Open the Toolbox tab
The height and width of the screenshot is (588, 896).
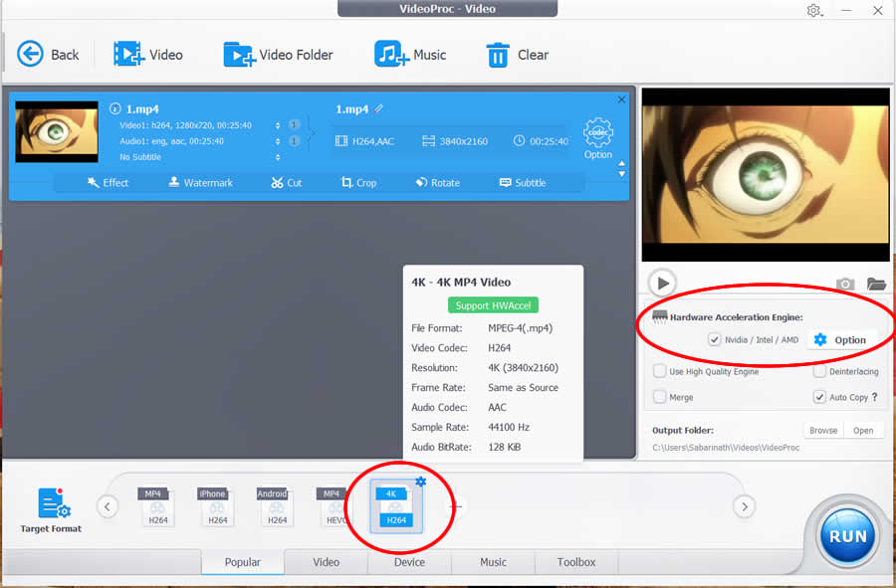(x=576, y=562)
